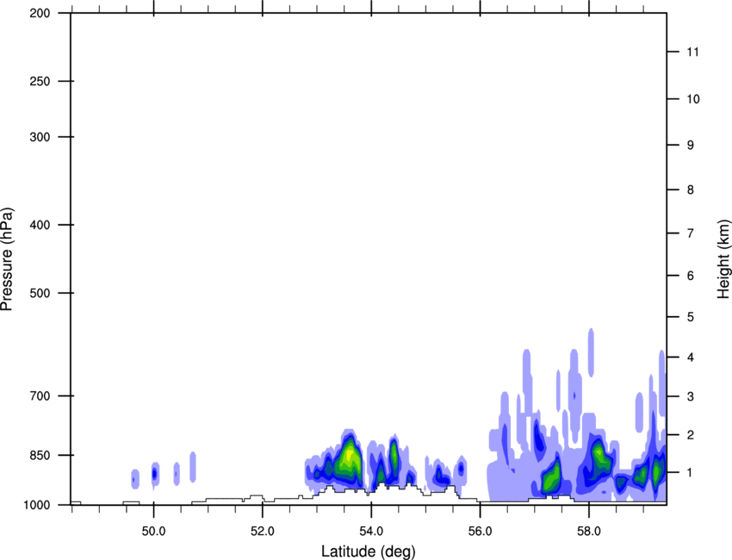This screenshot has width=732, height=560.
Task: Click the 1 km height label
Action: (691, 473)
